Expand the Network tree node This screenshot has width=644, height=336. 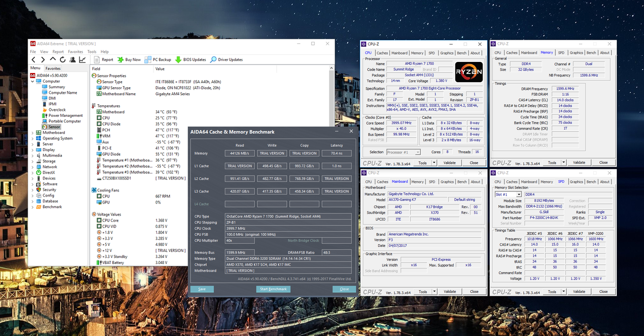click(x=33, y=167)
